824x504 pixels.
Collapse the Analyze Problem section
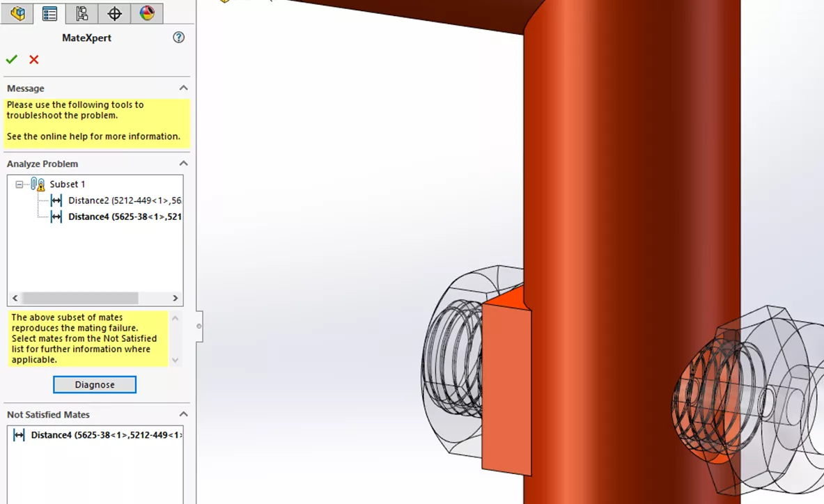point(183,164)
